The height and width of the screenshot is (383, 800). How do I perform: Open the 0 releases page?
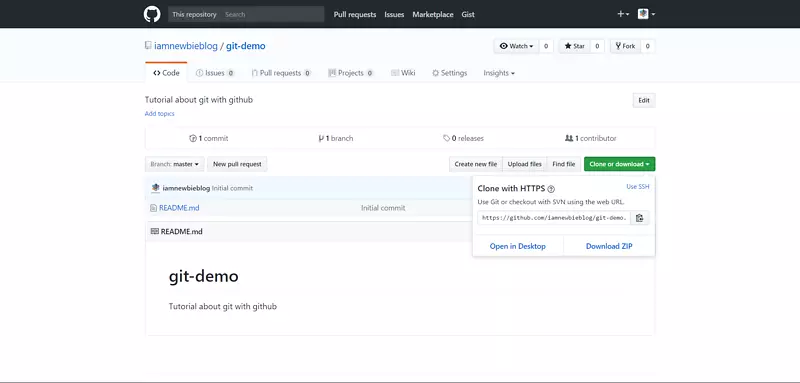pyautogui.click(x=463, y=138)
